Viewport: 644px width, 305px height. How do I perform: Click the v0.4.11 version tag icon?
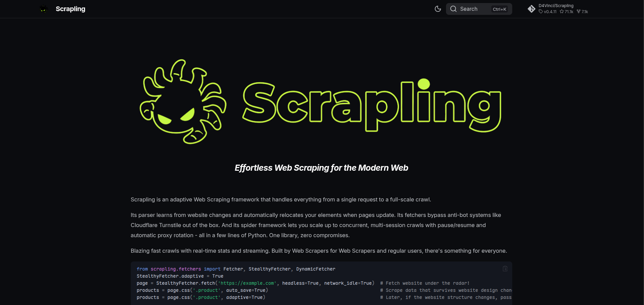point(541,11)
